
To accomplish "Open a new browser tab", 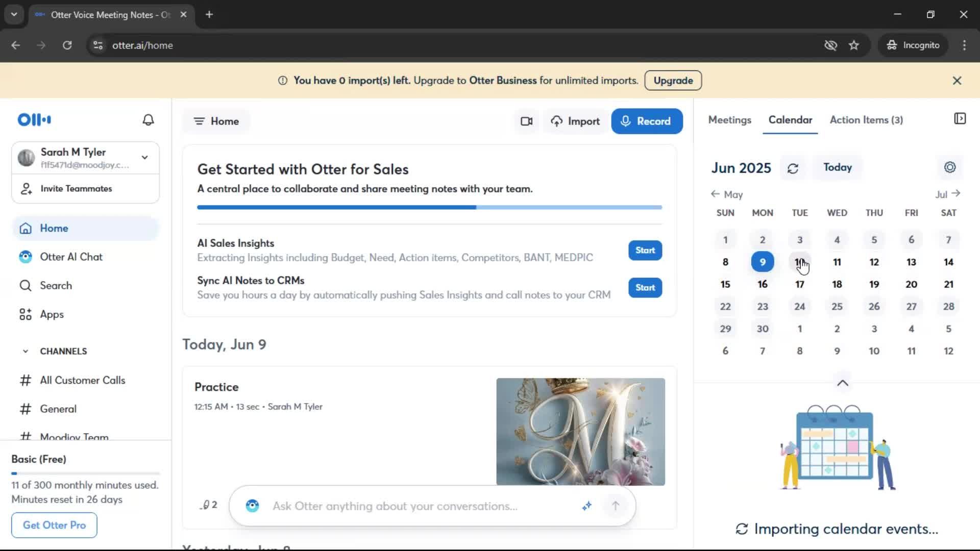I will click(209, 15).
